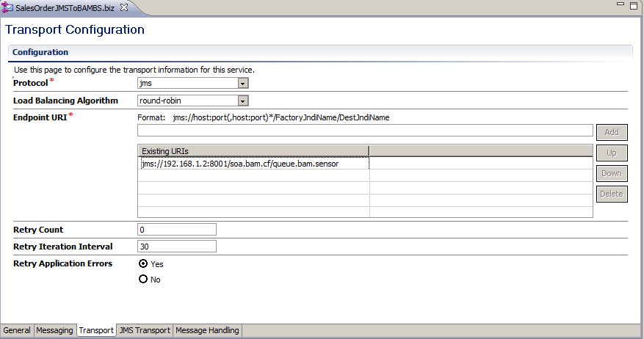The image size is (644, 339).
Task: Select Yes for Retry Application Errors
Action: 143,263
